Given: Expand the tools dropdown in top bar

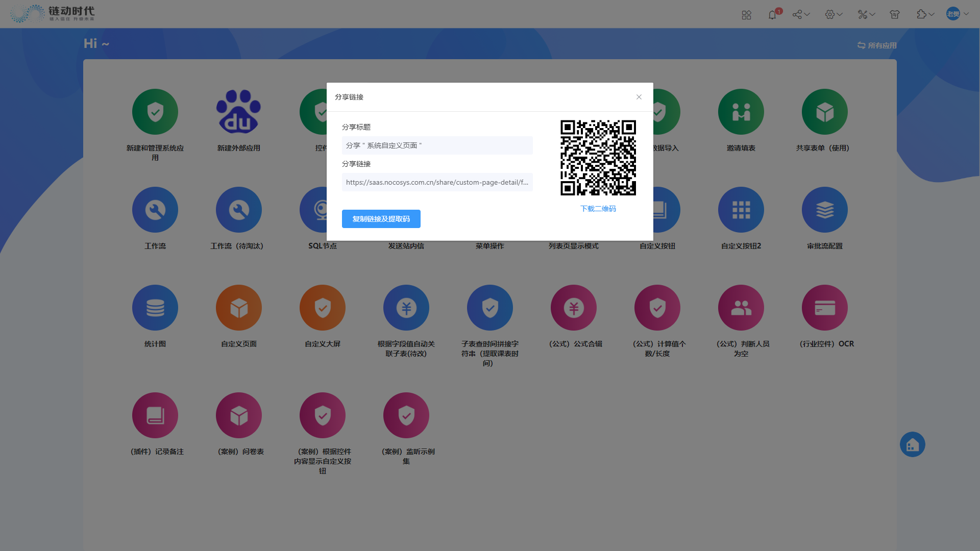Looking at the screenshot, I should pyautogui.click(x=866, y=15).
